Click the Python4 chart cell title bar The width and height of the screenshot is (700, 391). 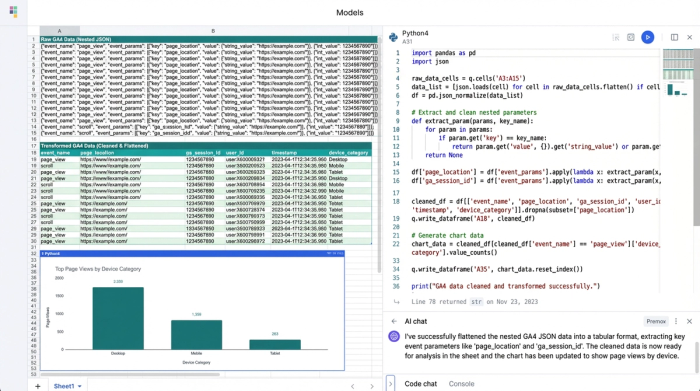click(192, 254)
